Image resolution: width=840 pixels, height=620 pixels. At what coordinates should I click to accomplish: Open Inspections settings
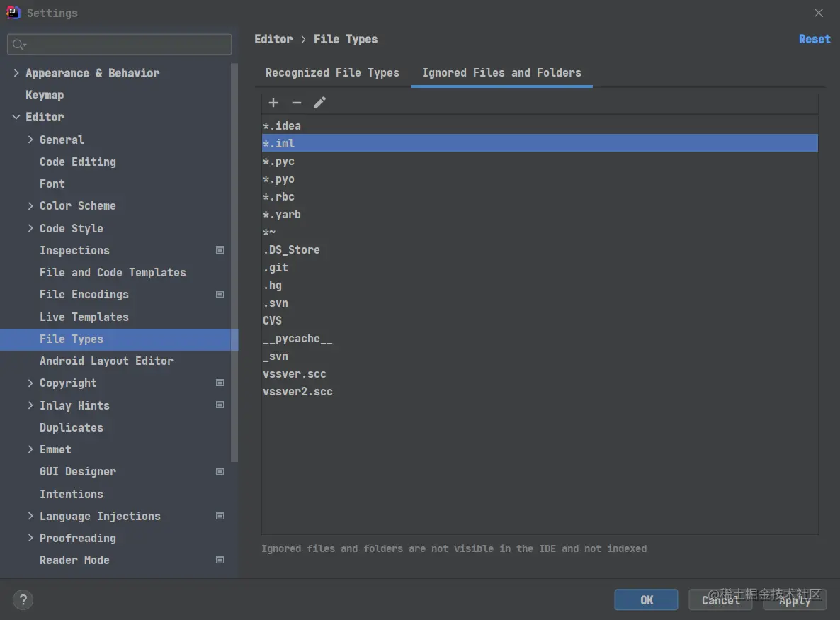click(x=74, y=250)
